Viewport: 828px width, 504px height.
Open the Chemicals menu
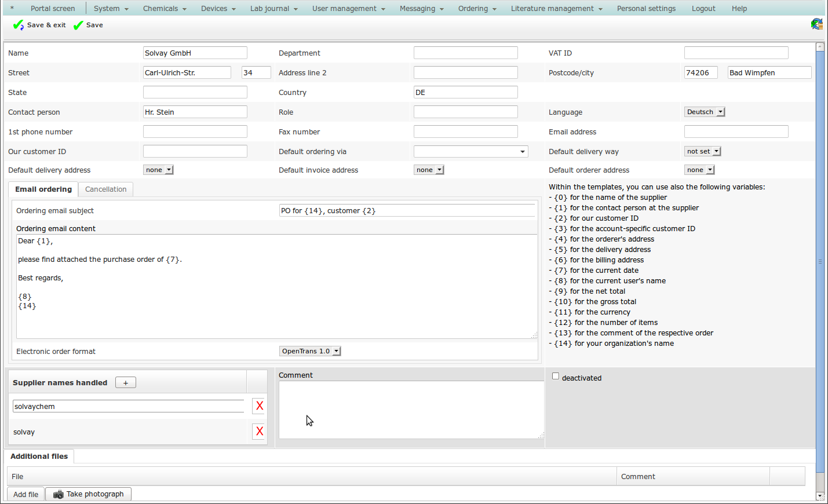click(165, 9)
